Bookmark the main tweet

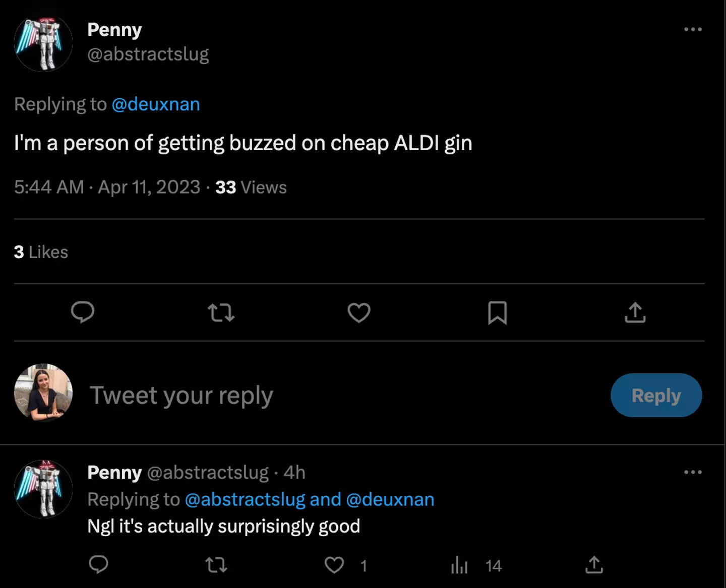click(497, 312)
